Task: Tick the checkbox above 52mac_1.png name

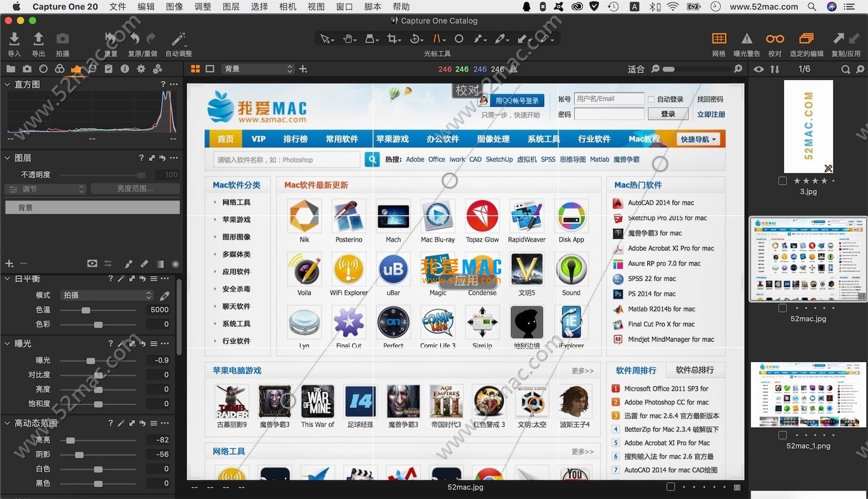Action: (x=782, y=435)
